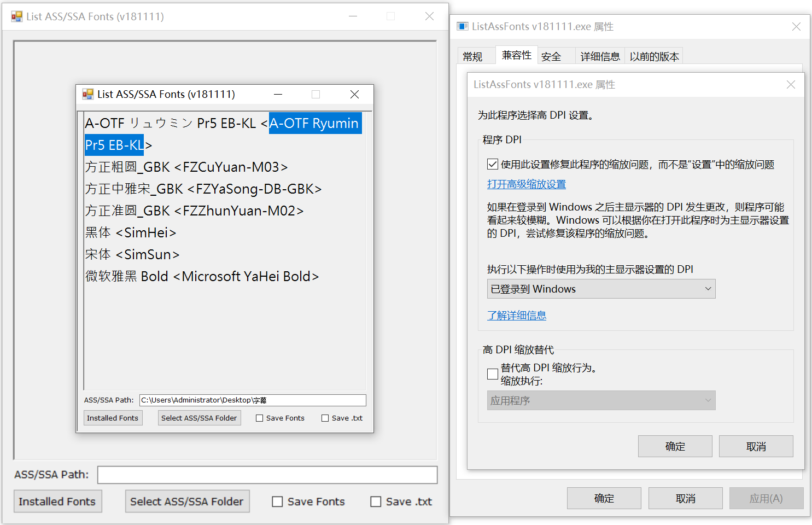Select the 方正中雅宋_GBK <FZYaSong-DB-GBK> line
Viewport: 812px width, 525px height.
coord(203,189)
